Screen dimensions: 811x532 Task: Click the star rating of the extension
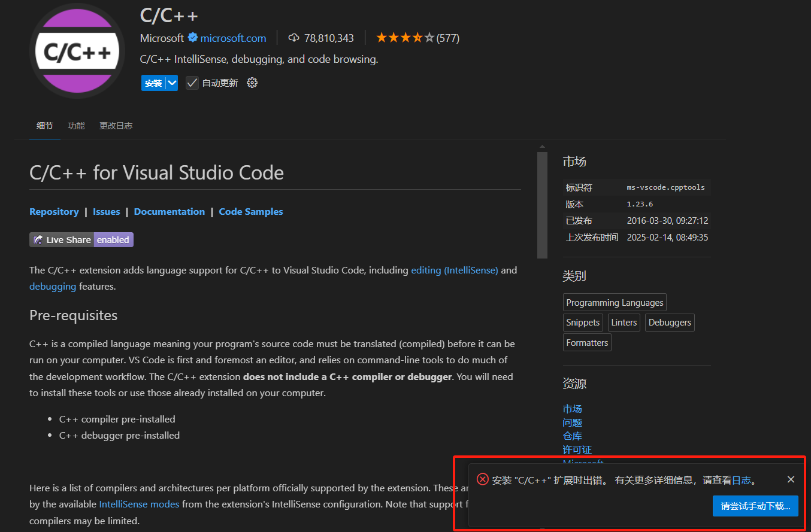coord(405,38)
